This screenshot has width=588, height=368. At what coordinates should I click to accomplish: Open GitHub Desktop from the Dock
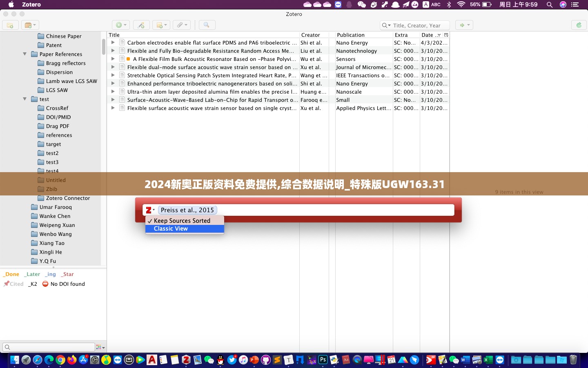[x=266, y=360]
